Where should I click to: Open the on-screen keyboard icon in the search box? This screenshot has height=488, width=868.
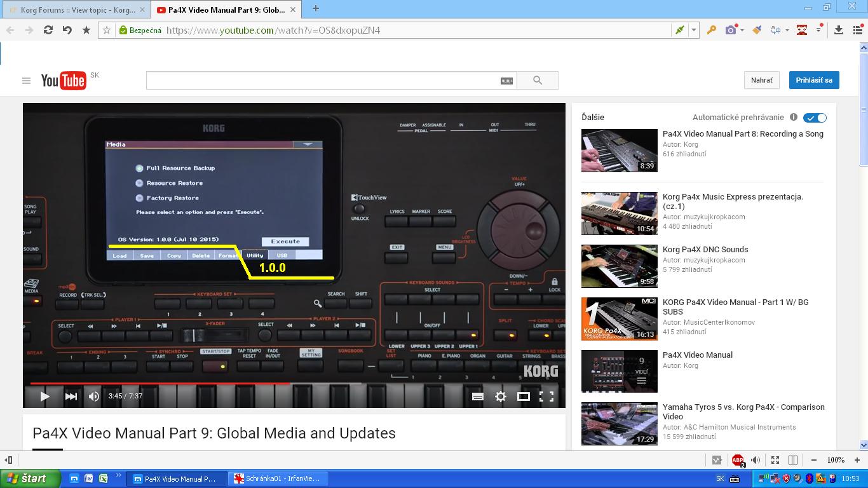tap(506, 81)
